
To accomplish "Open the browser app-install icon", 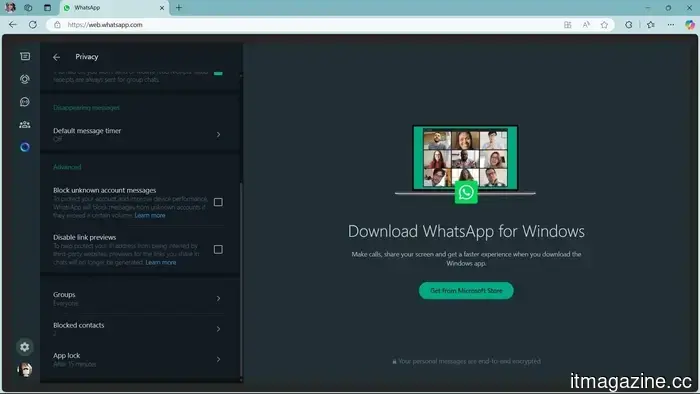I will pos(567,25).
